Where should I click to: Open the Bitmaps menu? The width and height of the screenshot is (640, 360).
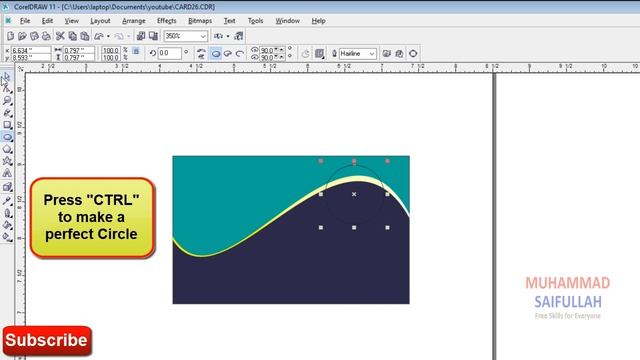[x=200, y=20]
